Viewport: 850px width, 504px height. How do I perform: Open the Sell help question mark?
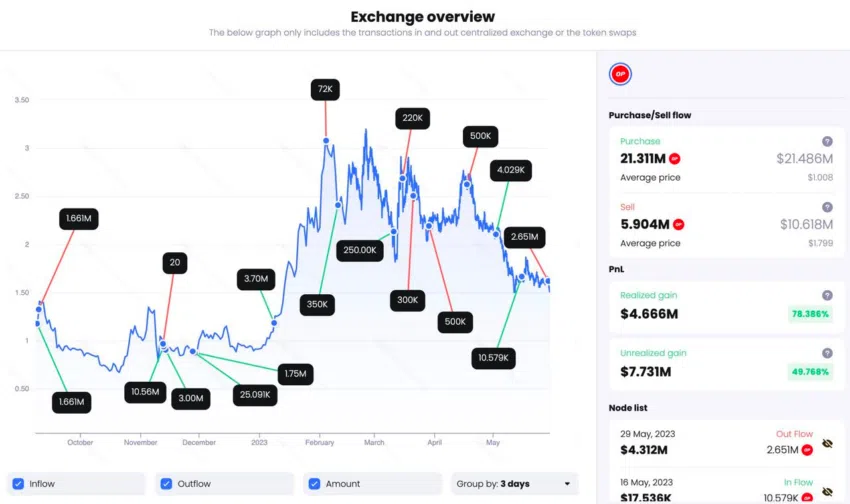pos(827,207)
